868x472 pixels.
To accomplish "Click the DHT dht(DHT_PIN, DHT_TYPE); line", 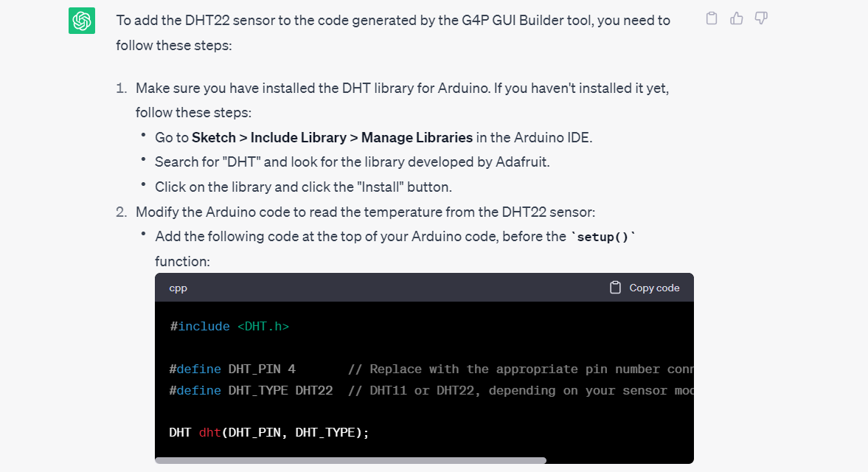I will [x=269, y=433].
